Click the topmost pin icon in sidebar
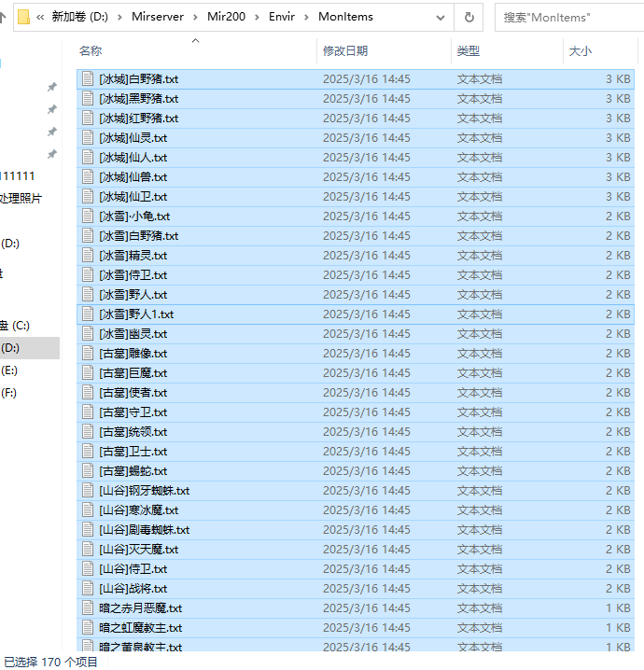Screen dimensions: 644x670 point(51,87)
